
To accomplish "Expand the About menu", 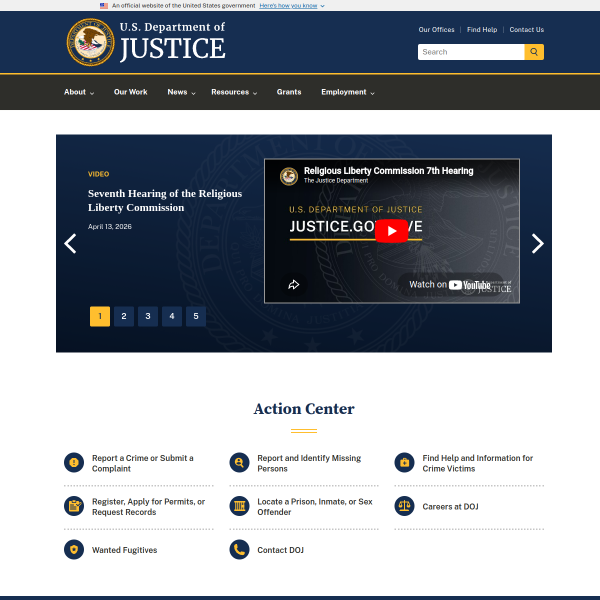I will click(79, 92).
